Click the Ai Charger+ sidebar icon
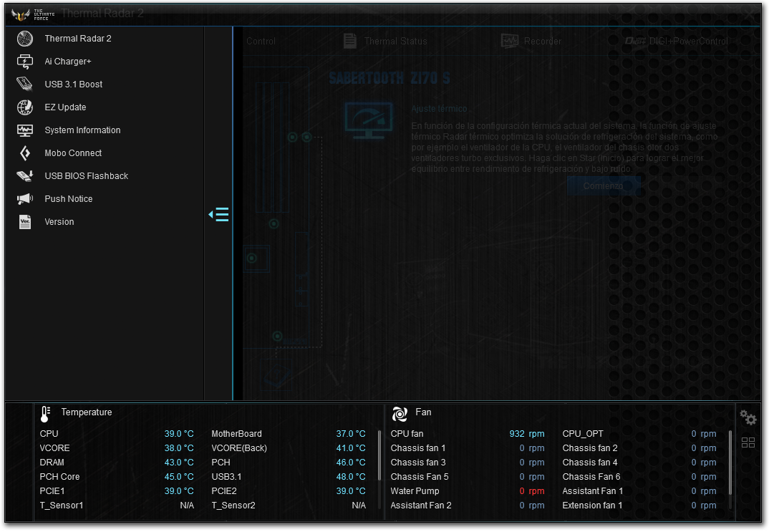The image size is (774, 532). pyautogui.click(x=24, y=62)
